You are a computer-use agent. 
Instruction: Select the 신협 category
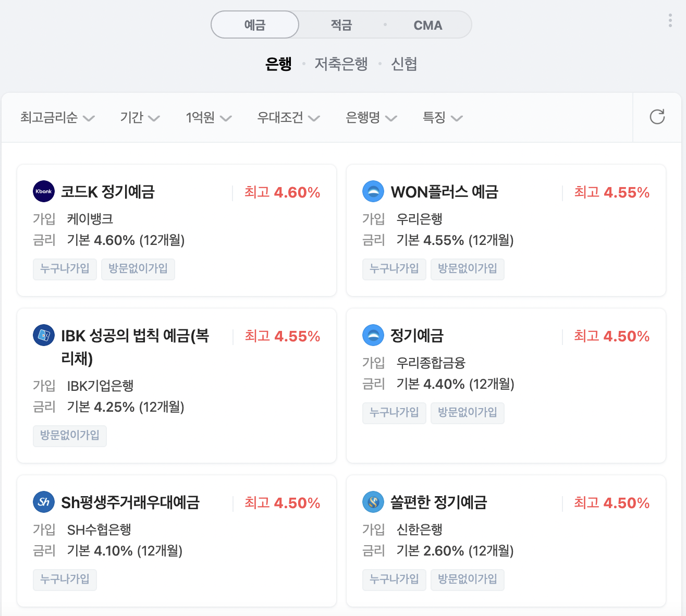click(404, 64)
